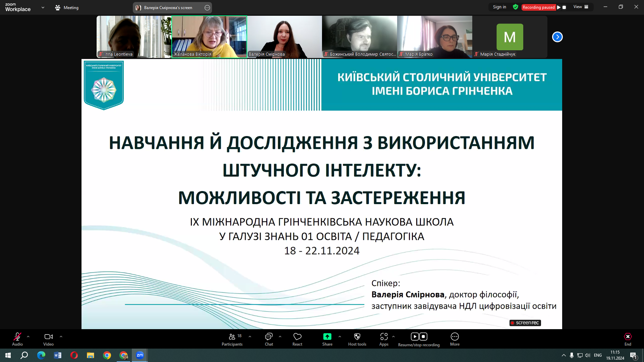Click Resume/stop recording control

pos(419,337)
